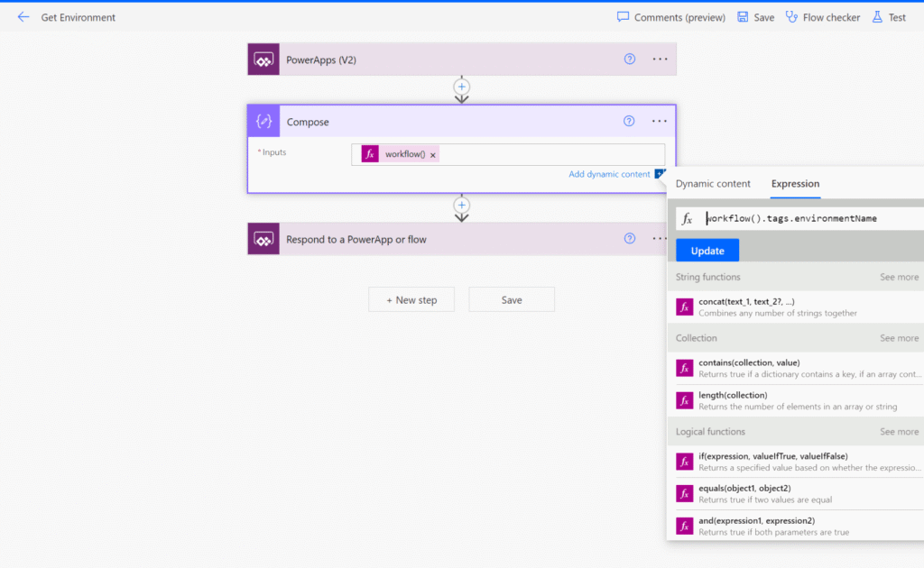The image size is (924, 568).
Task: Start a Test of the flow
Action: (889, 17)
